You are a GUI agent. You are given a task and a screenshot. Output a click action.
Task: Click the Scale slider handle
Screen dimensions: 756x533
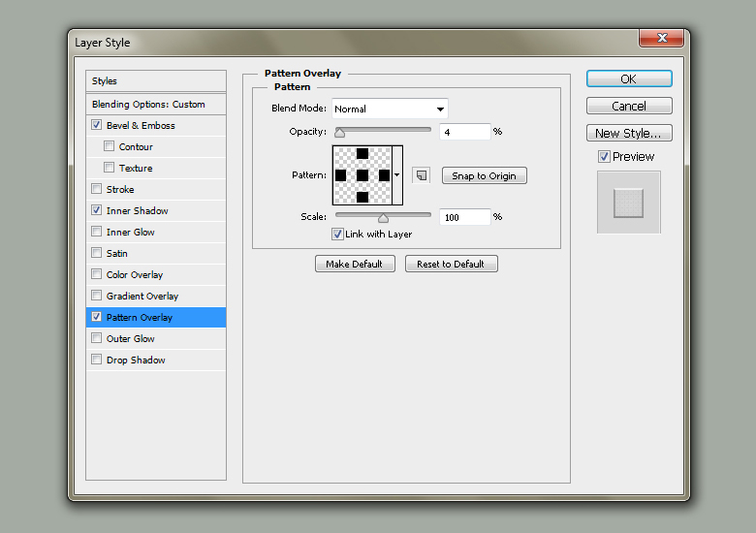[x=383, y=218]
